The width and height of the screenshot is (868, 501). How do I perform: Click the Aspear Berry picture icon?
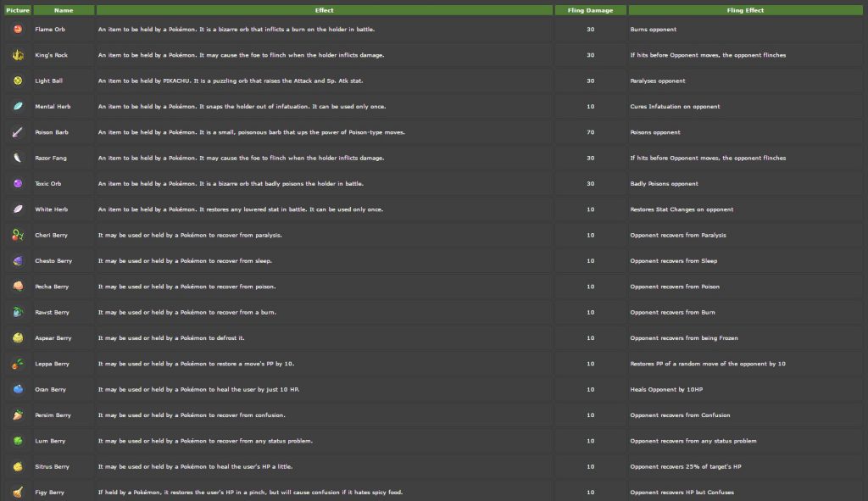(18, 338)
